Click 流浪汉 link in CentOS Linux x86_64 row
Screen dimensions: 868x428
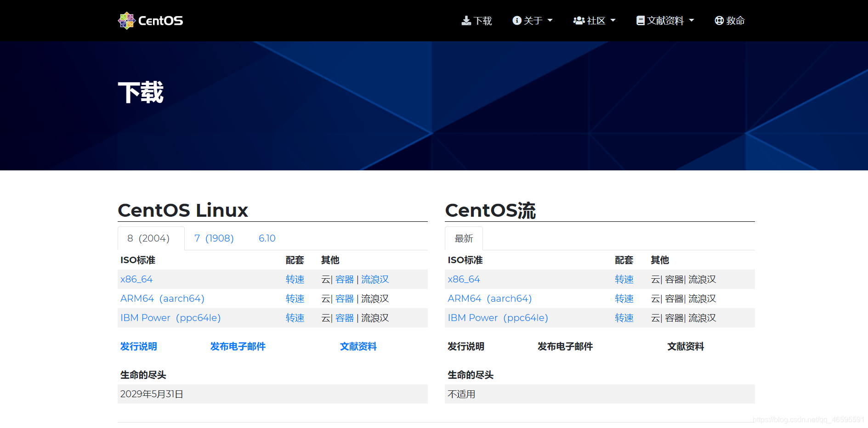click(375, 279)
